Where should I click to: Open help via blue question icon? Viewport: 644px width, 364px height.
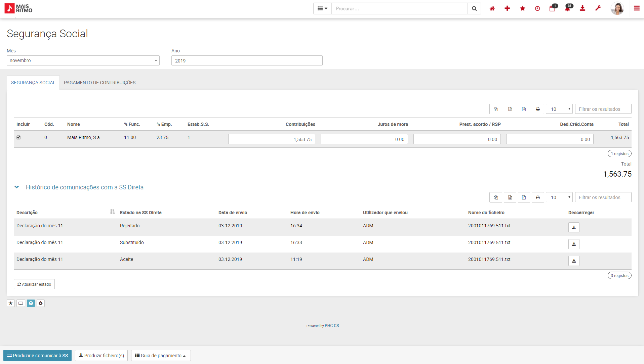pyautogui.click(x=31, y=303)
